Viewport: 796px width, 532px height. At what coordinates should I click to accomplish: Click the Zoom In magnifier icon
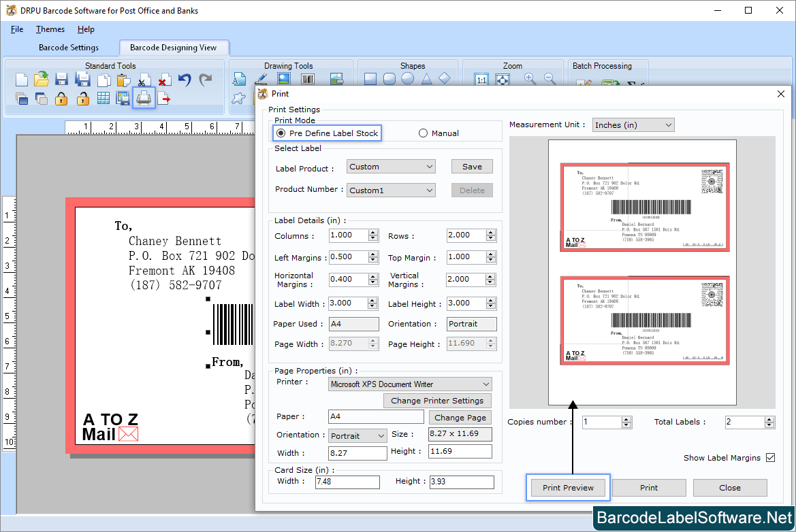click(530, 79)
